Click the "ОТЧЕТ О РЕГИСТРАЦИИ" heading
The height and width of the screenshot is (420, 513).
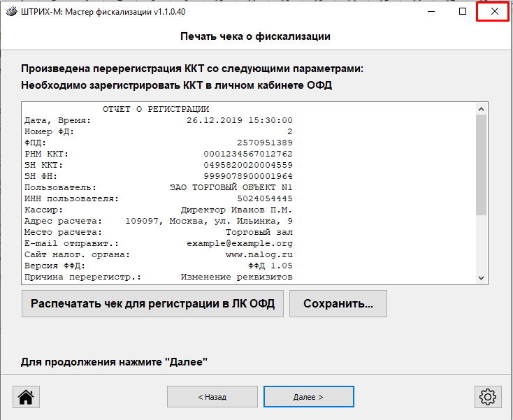pos(156,109)
